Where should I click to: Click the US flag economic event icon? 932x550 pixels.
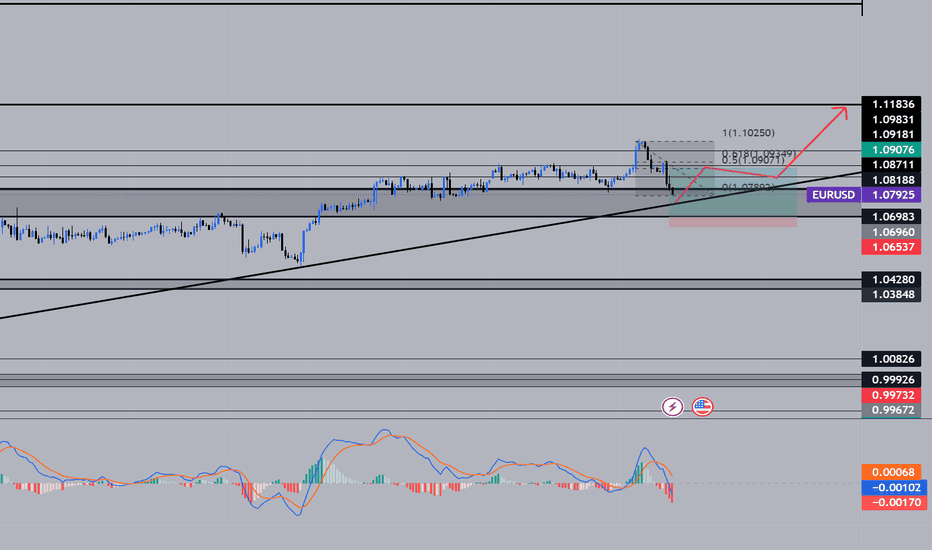tap(702, 407)
